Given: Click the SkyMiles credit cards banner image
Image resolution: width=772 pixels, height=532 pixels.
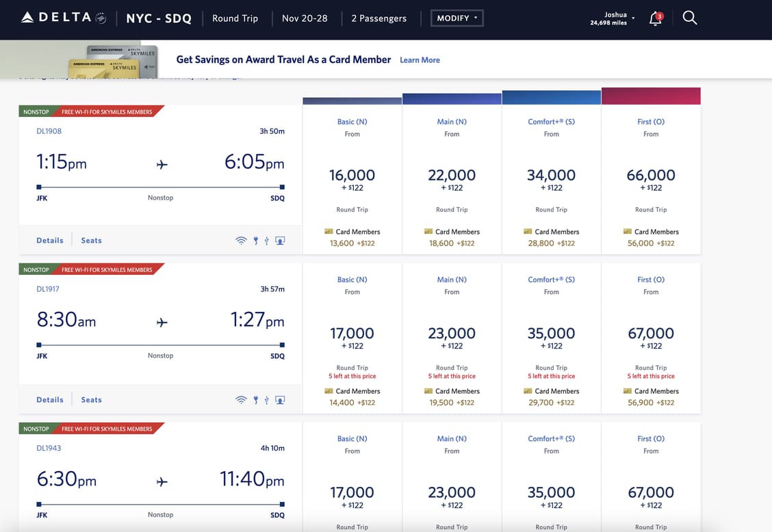Looking at the screenshot, I should 113,60.
